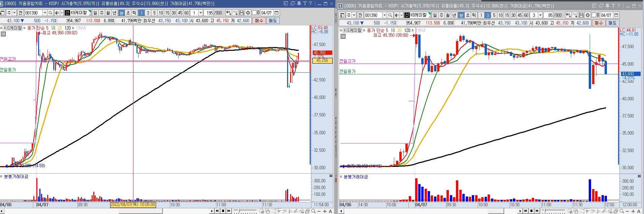Click add-indicator chart icon in right toolbar
Viewport: 644px width, 214px height.
pos(569,15)
